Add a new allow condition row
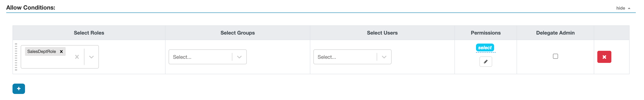This screenshot has height=100, width=644. point(19,89)
